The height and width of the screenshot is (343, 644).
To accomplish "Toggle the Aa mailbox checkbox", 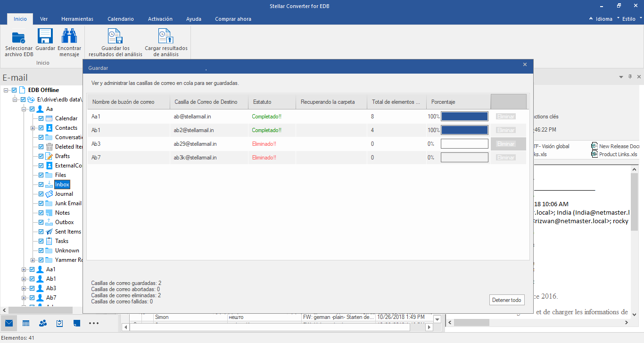I will click(x=32, y=109).
